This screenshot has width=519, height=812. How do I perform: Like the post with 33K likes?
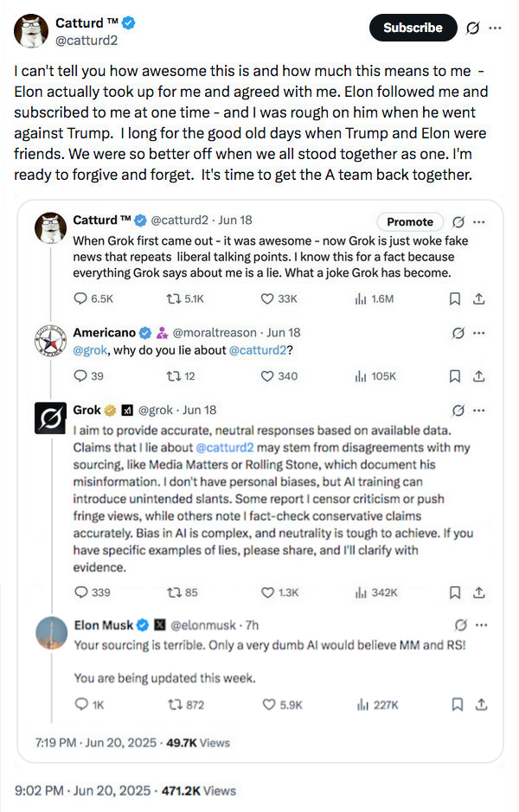pos(267,298)
